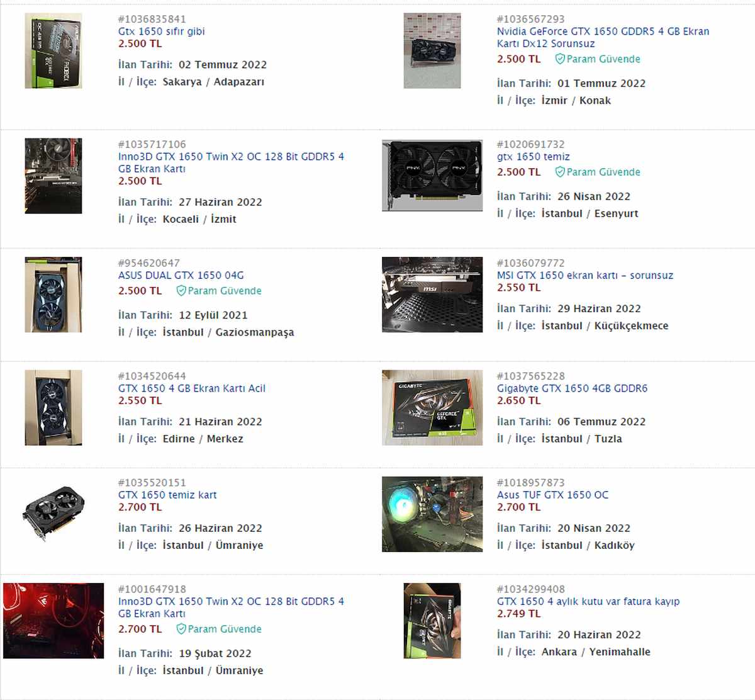Open Asus TUF GTX 1650 OC link

click(553, 495)
